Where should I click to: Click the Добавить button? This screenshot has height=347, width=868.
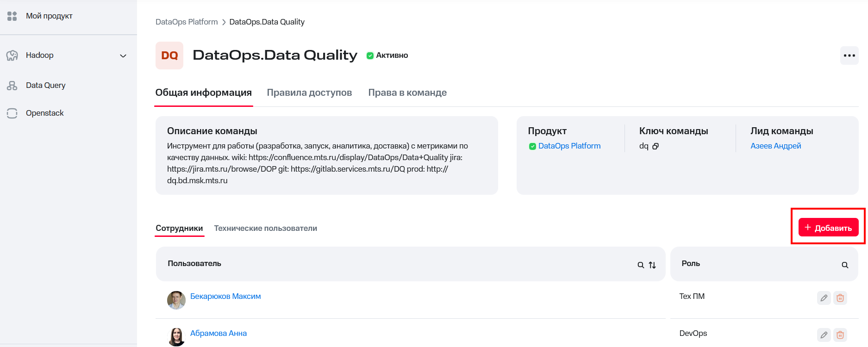coord(828,228)
